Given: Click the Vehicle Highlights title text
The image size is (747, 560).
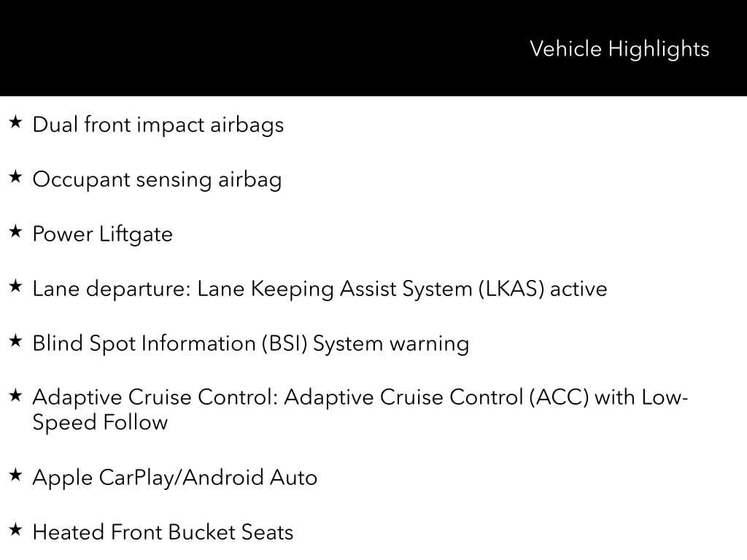Looking at the screenshot, I should coord(619,49).
